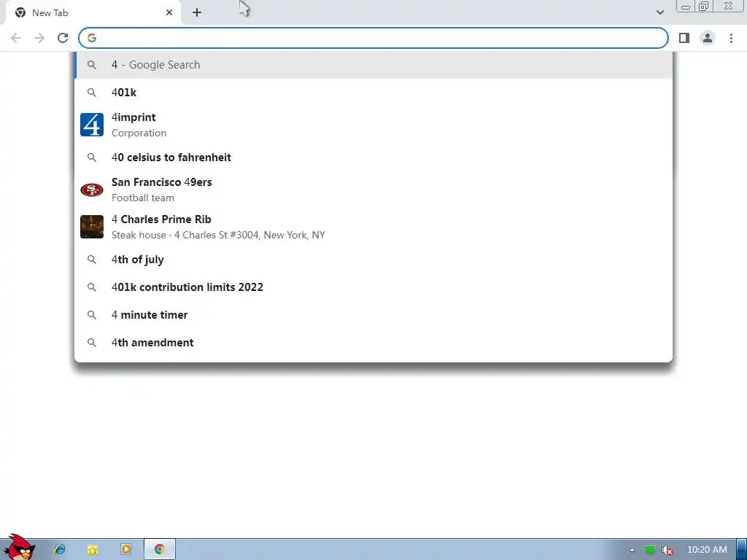Click the muted volume tray icon
Image resolution: width=747 pixels, height=560 pixels.
(x=667, y=550)
